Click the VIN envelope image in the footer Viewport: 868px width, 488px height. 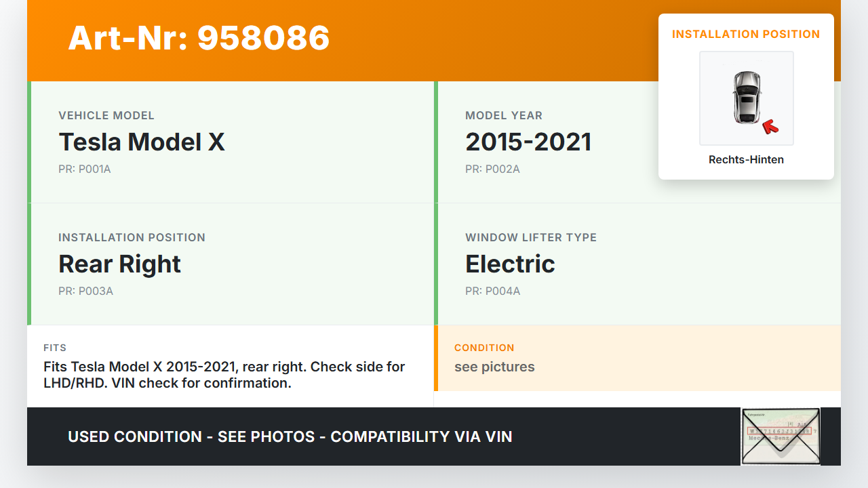point(780,436)
